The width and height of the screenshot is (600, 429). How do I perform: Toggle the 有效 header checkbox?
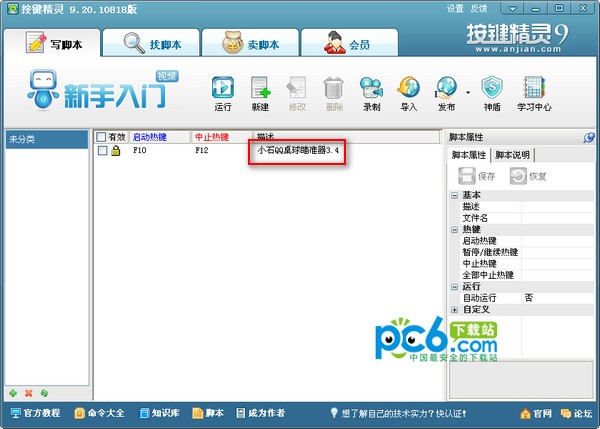point(101,137)
